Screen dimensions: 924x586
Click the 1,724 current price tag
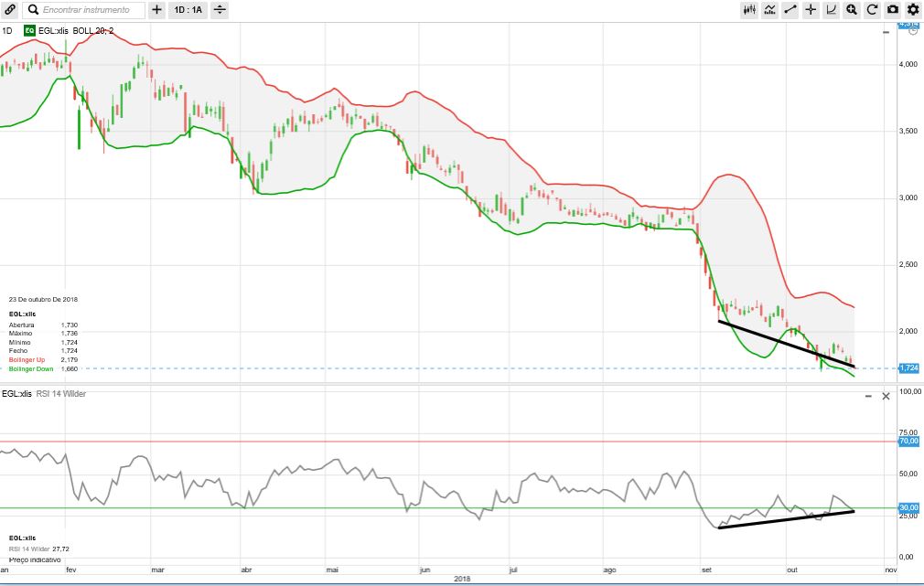[908, 368]
